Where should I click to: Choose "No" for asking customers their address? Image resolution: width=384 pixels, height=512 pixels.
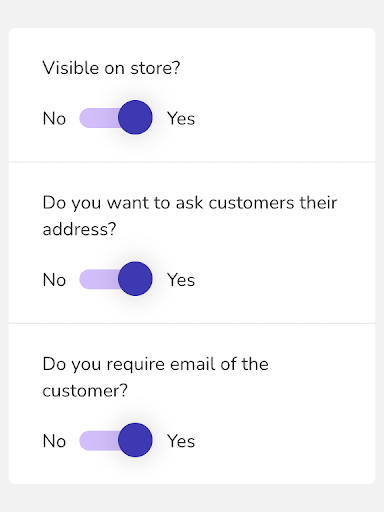coord(54,280)
